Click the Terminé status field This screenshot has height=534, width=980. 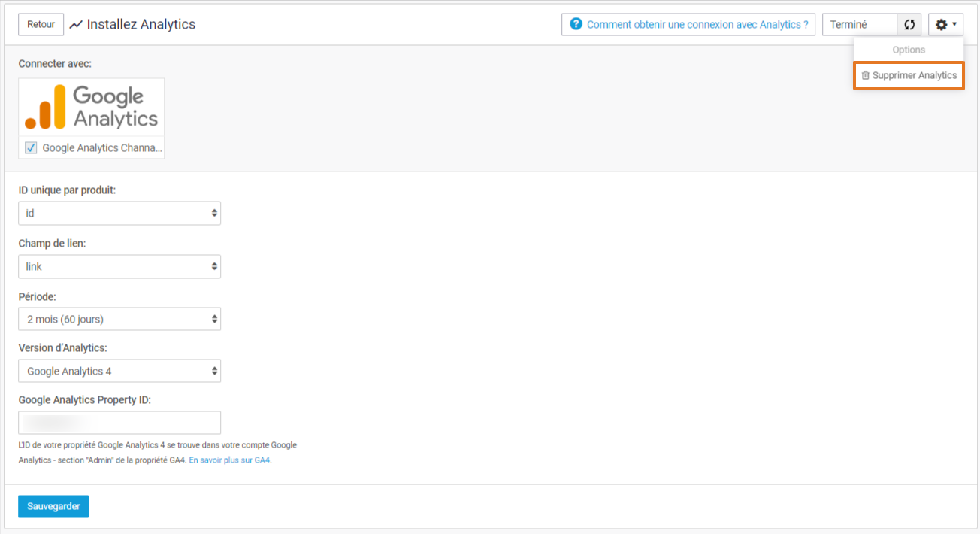coord(860,25)
